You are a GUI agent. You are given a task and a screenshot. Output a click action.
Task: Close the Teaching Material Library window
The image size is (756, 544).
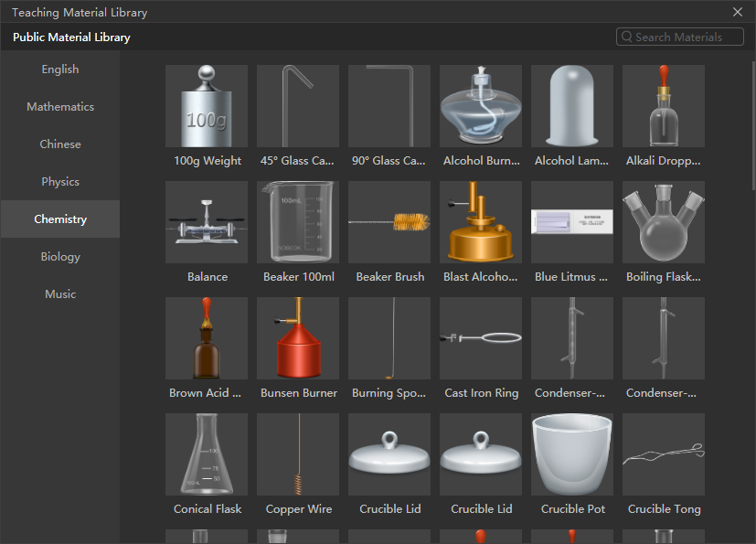pos(737,12)
